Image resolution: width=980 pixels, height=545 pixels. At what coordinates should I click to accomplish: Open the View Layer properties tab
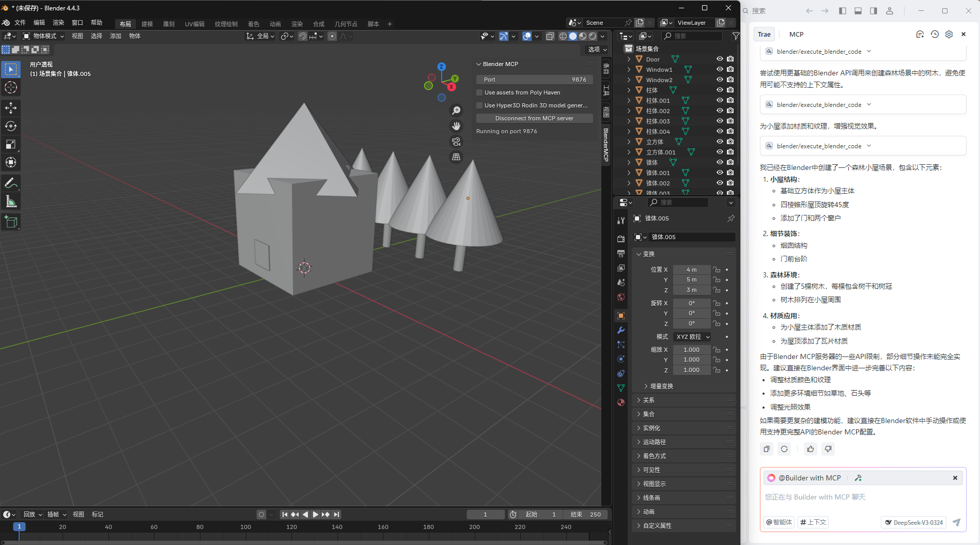[621, 268]
